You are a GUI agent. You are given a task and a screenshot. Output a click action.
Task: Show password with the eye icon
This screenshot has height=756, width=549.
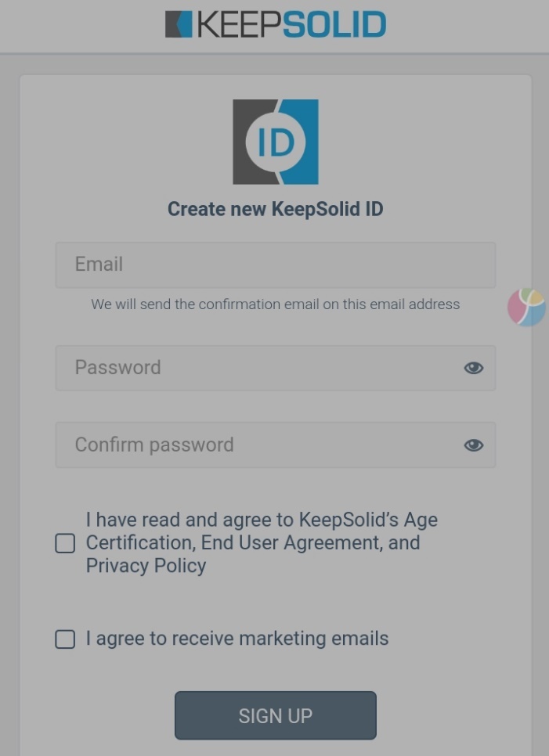[x=473, y=368]
